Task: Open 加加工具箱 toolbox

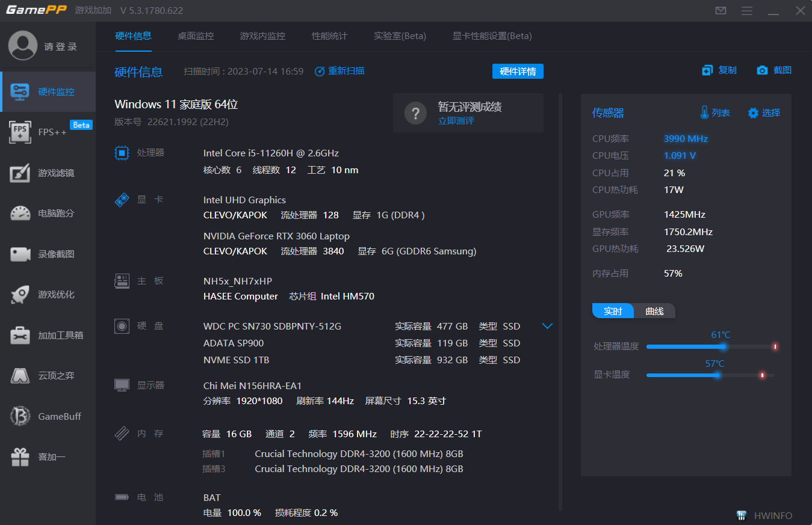Action: coord(48,335)
